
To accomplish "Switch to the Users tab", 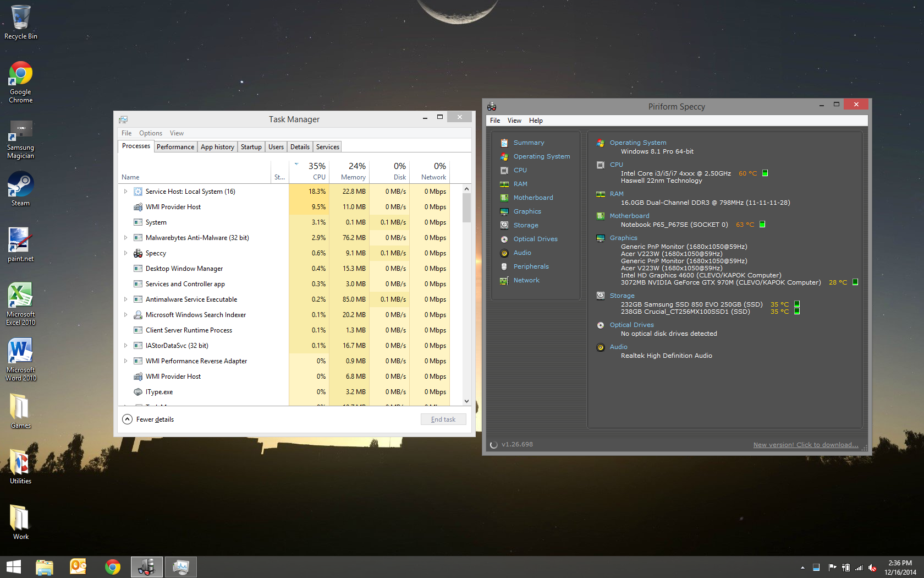I will [276, 147].
